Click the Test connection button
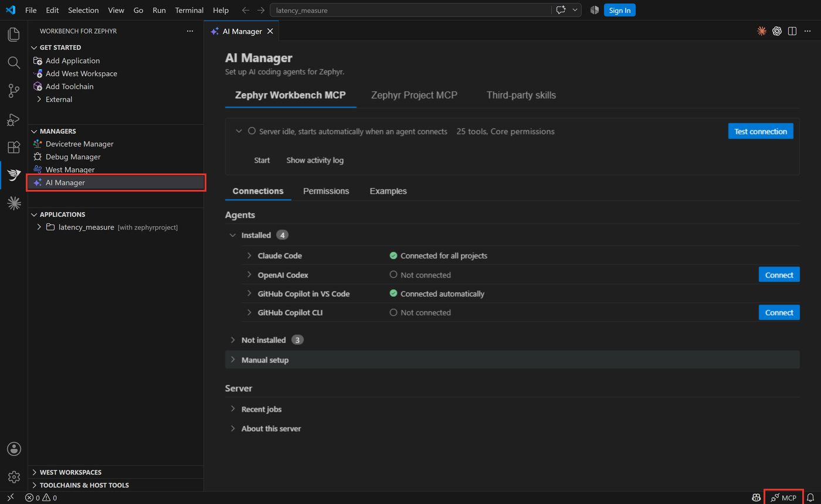This screenshot has height=504, width=821. [x=761, y=131]
